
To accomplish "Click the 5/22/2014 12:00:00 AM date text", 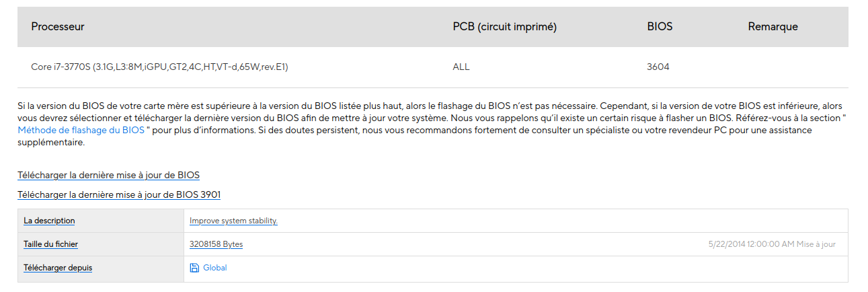I will (x=751, y=244).
